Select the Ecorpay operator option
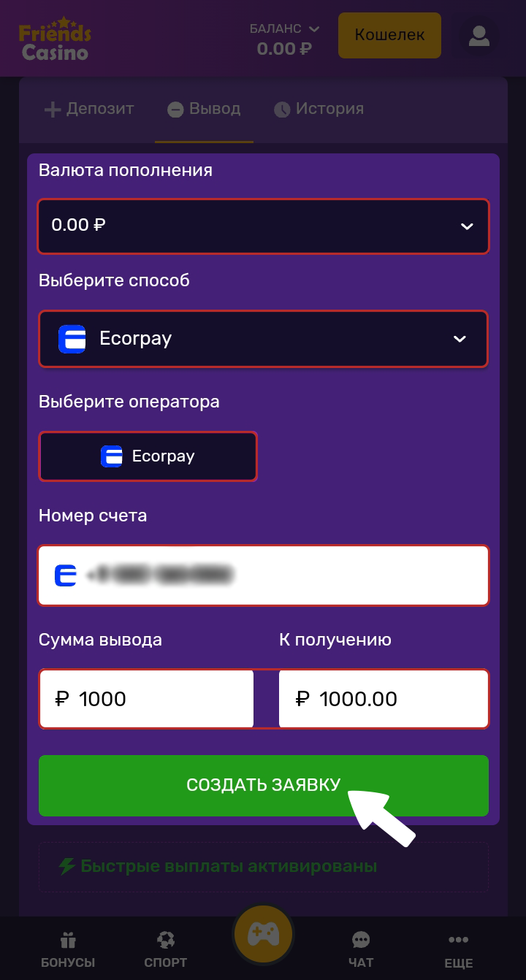 coord(148,456)
